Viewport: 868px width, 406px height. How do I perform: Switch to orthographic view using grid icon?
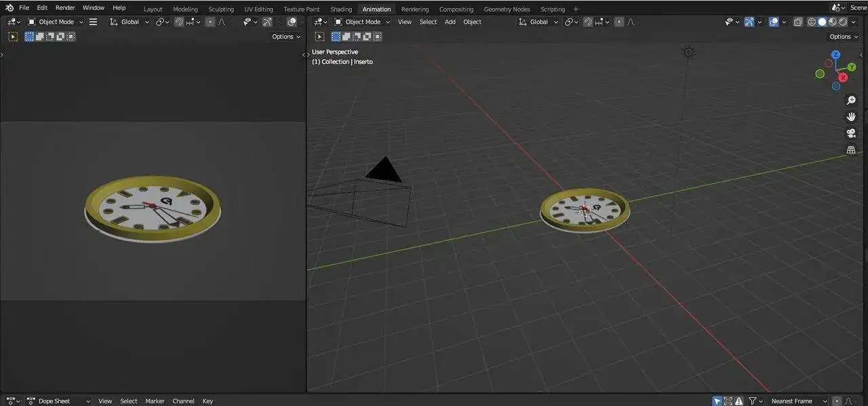[851, 149]
